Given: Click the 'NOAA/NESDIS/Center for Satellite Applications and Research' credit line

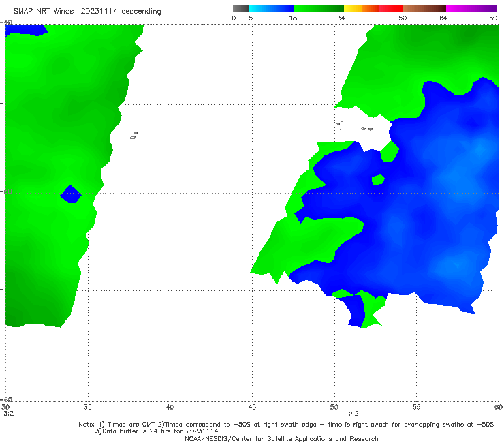Looking at the screenshot, I should point(281,438).
